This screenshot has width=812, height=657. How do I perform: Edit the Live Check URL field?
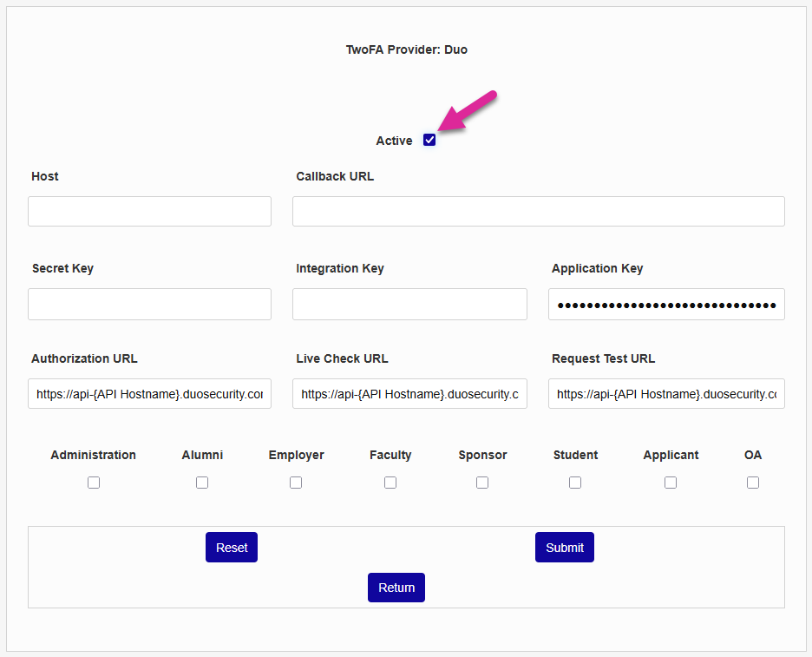pos(409,394)
